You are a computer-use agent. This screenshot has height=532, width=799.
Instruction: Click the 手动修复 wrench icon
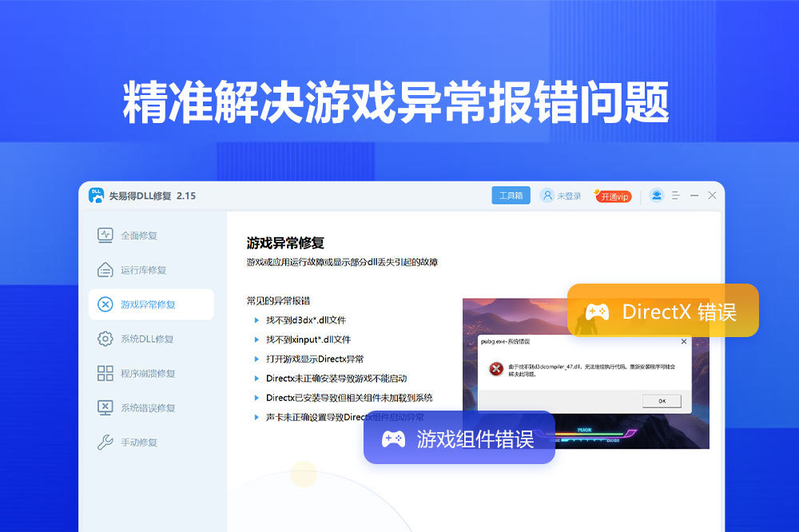click(105, 442)
